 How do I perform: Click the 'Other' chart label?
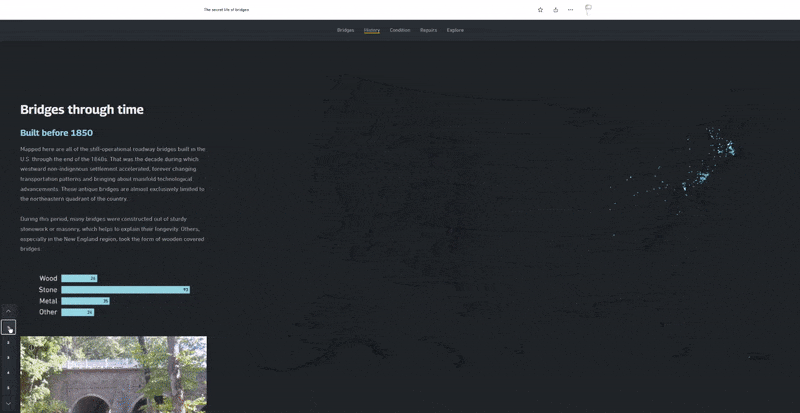48,312
